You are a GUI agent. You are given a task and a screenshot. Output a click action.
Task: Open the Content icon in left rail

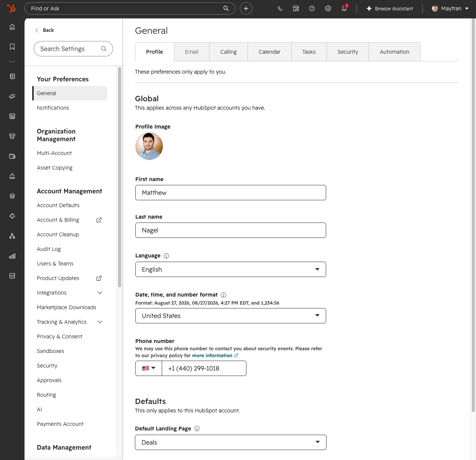(x=12, y=116)
